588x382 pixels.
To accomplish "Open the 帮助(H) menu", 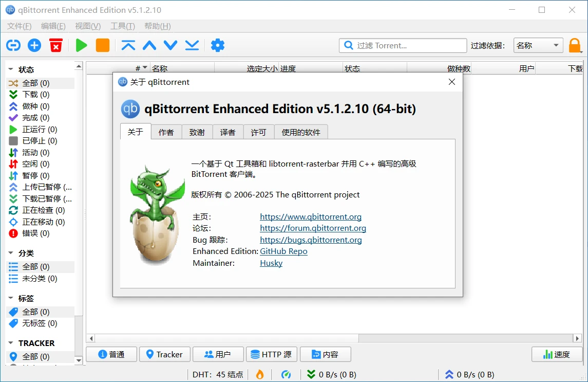I will coord(158,26).
